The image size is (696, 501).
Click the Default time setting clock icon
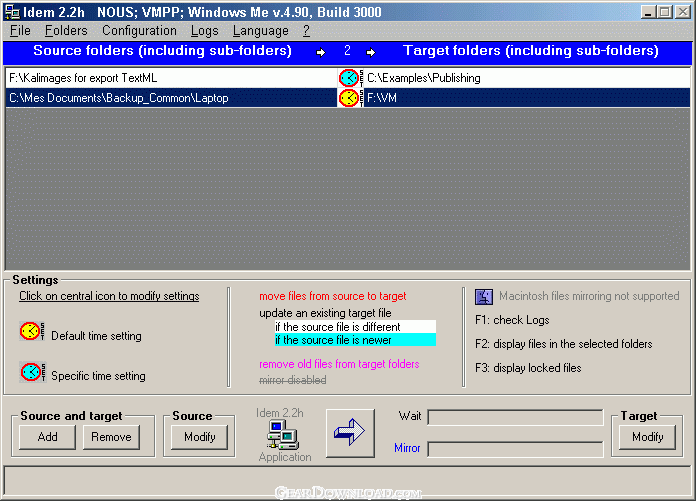click(32, 331)
